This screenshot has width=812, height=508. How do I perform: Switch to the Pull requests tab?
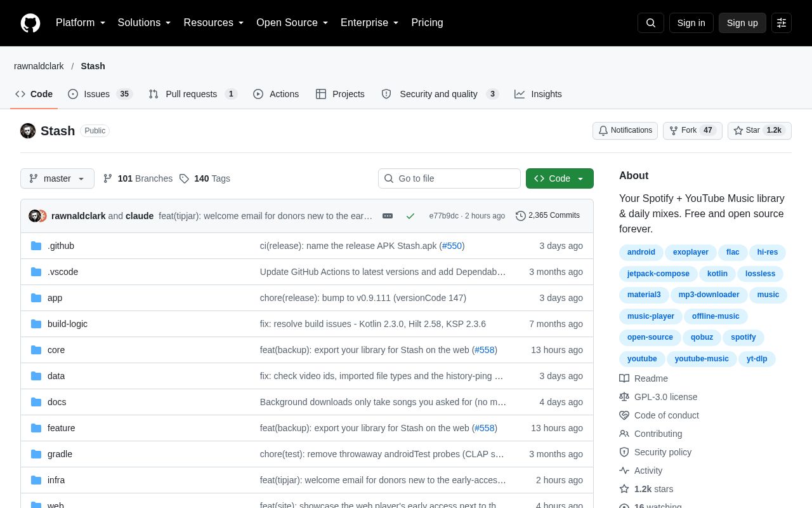[193, 94]
